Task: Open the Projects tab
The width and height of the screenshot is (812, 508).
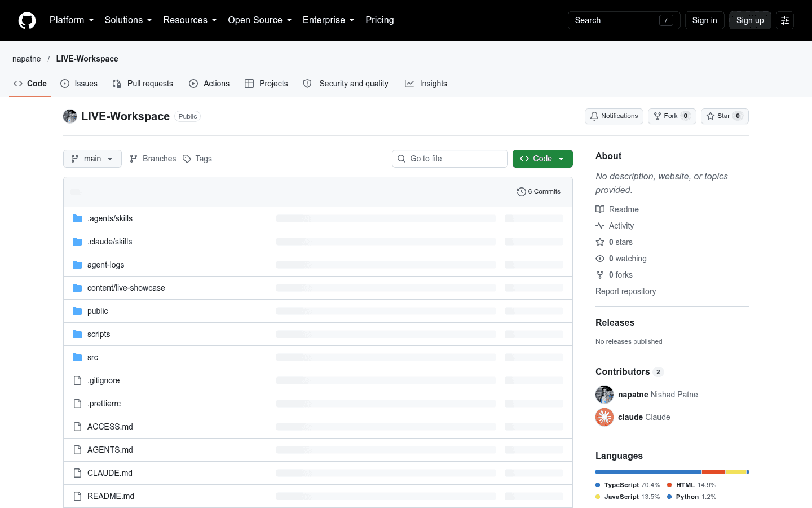Action: [x=266, y=84]
